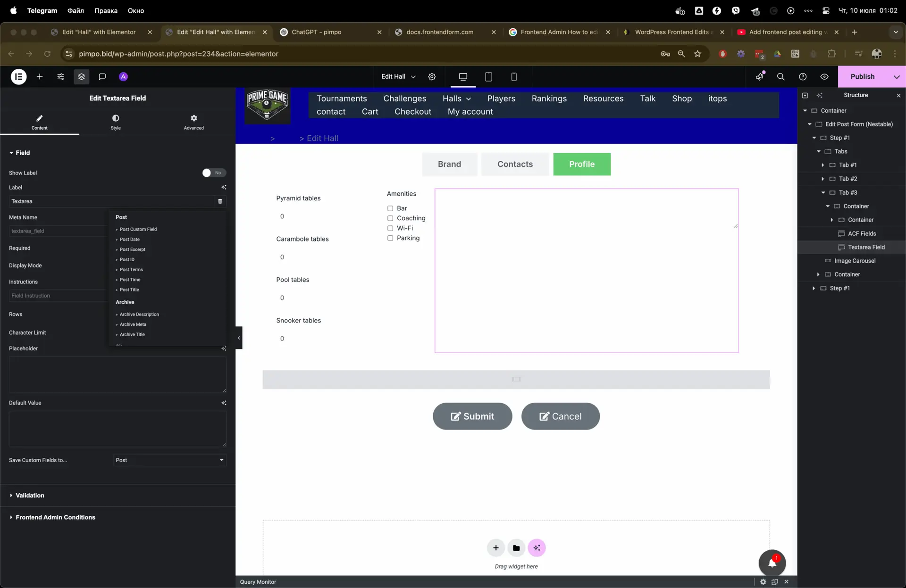The width and height of the screenshot is (906, 588).
Task: Open the macOS Control Center icon
Action: click(x=826, y=10)
